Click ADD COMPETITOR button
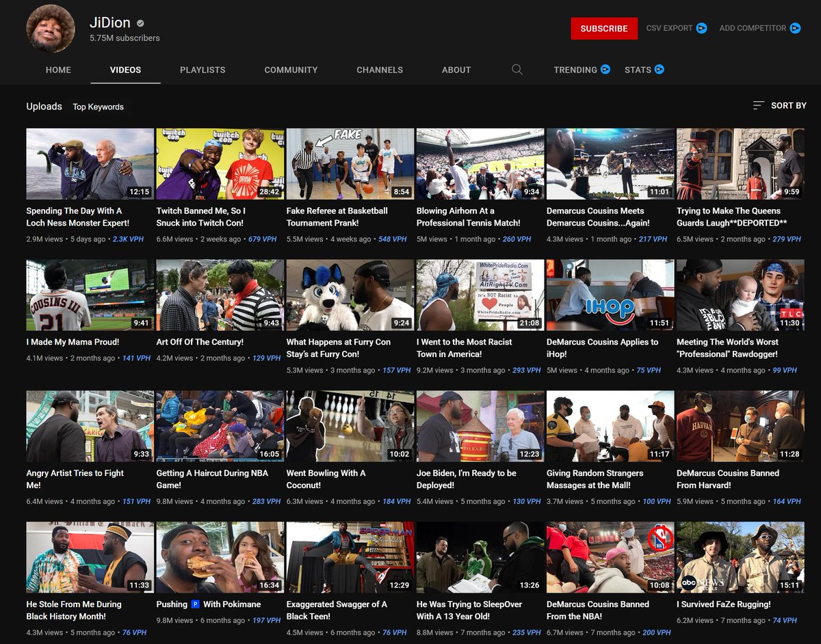Viewport: 821px width, 644px height. point(753,28)
